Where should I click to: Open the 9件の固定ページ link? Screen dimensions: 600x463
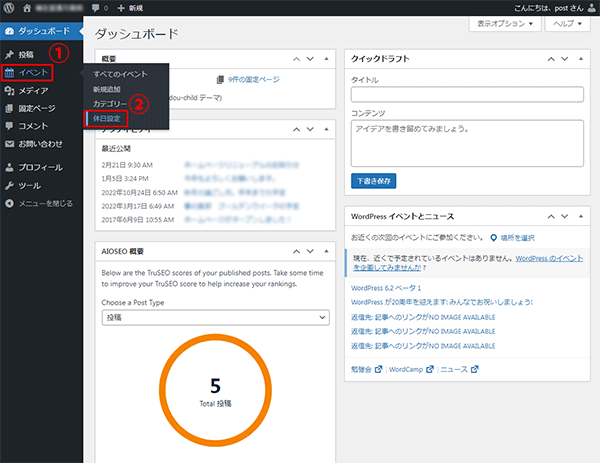point(254,80)
